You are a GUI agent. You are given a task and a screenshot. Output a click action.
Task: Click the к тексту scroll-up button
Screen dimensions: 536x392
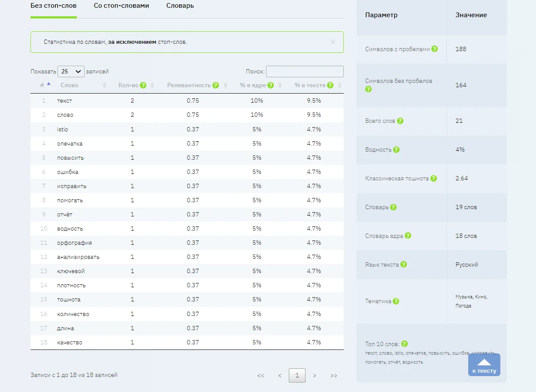pos(484,365)
